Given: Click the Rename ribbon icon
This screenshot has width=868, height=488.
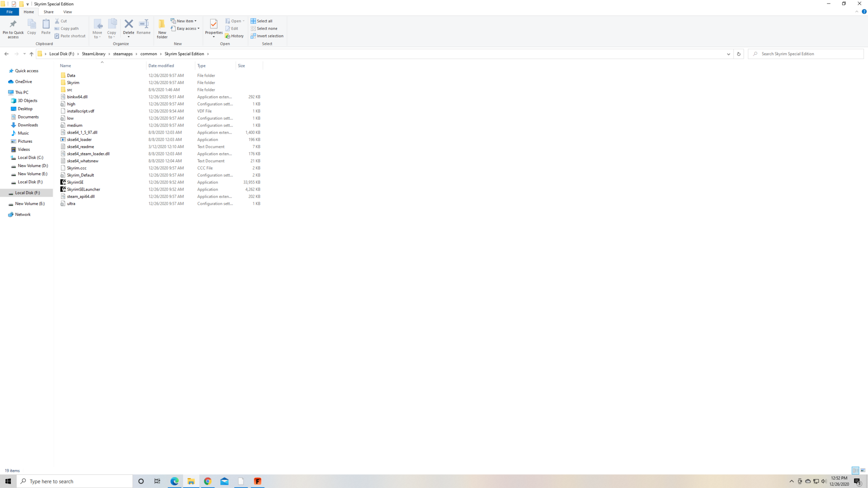Looking at the screenshot, I should click(143, 27).
